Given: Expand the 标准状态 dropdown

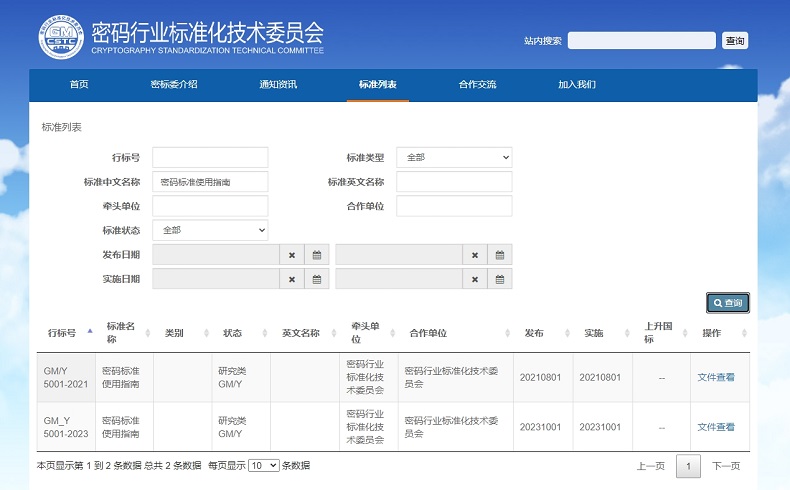Looking at the screenshot, I should point(210,230).
